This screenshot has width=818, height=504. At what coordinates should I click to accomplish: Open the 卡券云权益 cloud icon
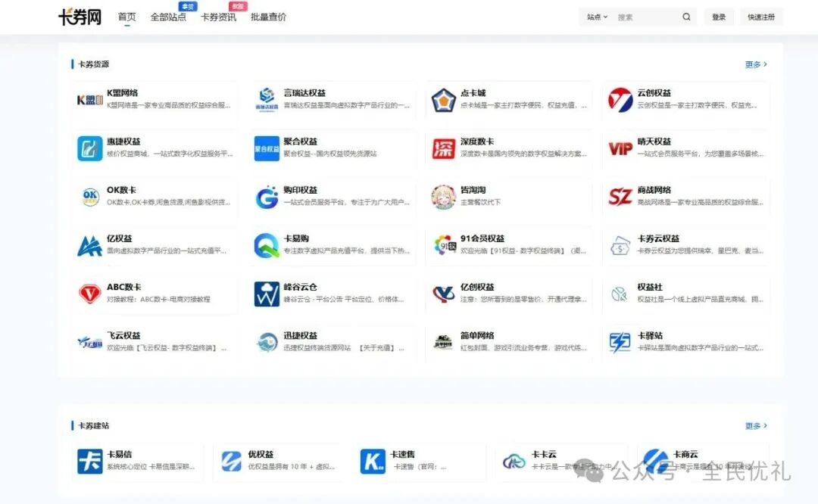[620, 245]
